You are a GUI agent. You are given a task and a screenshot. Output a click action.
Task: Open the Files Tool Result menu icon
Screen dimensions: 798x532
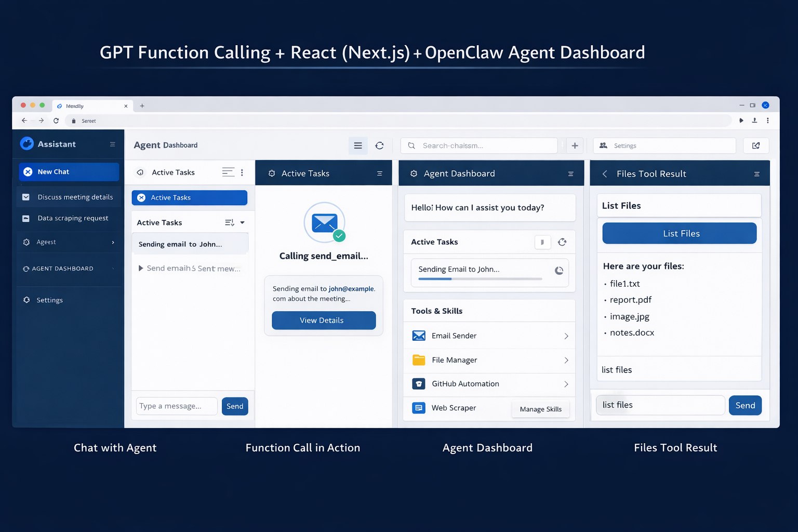756,174
